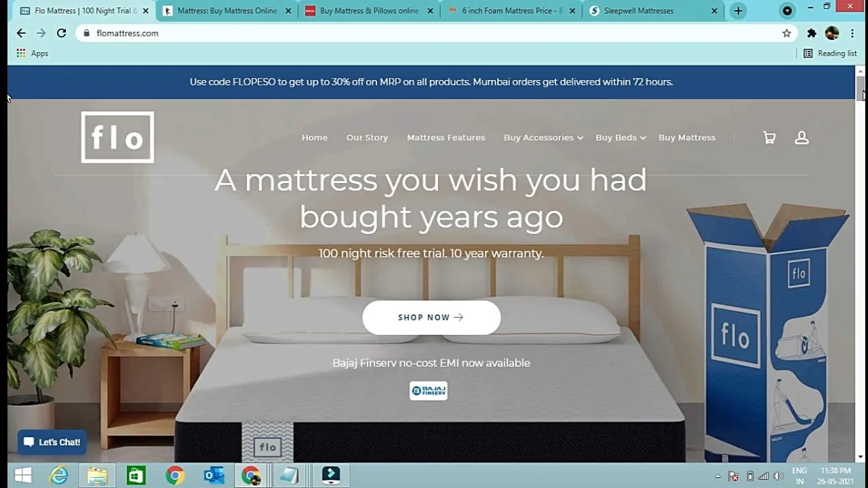The width and height of the screenshot is (868, 488).
Task: Open the Reading list
Action: [x=830, y=53]
